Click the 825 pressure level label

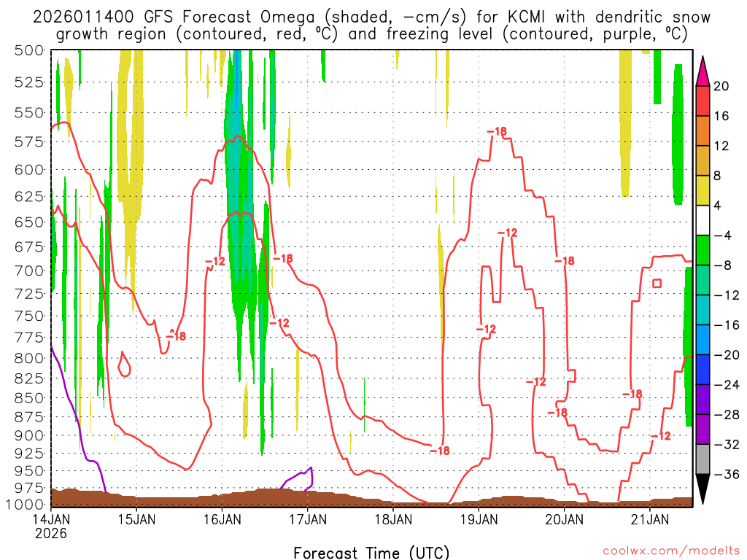click(x=29, y=378)
